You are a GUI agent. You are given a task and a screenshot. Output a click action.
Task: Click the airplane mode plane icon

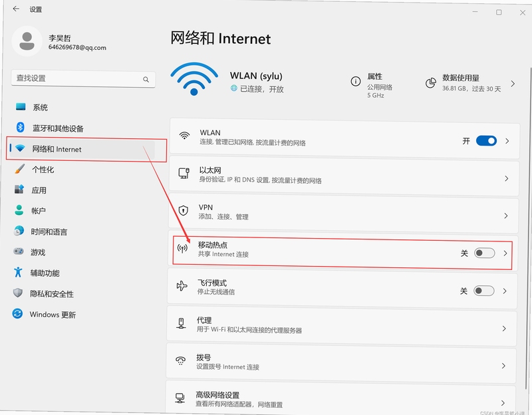[182, 286]
